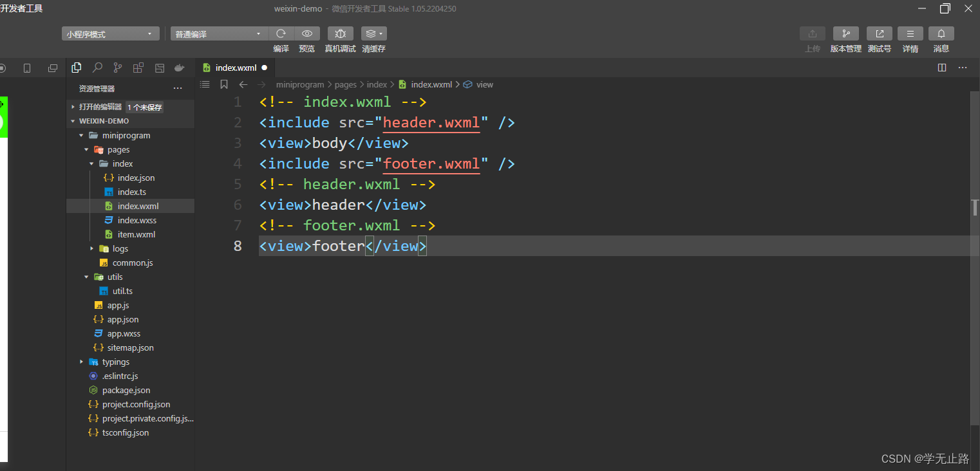980x471 pixels.
Task: Open the mini program mode dropdown
Action: 111,34
